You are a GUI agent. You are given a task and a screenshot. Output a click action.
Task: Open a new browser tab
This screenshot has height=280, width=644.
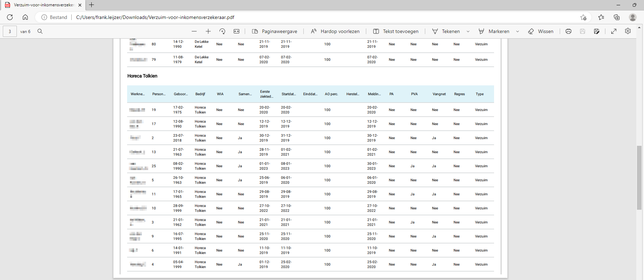pyautogui.click(x=92, y=5)
